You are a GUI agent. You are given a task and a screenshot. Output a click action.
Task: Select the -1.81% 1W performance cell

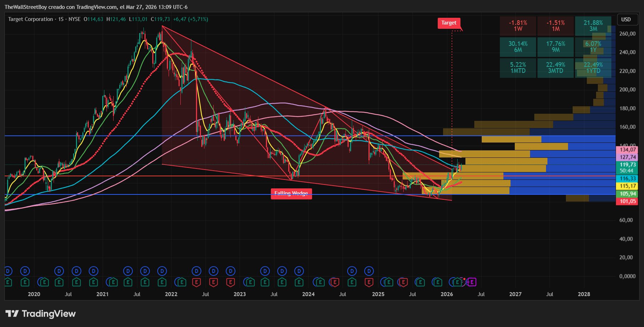518,26
